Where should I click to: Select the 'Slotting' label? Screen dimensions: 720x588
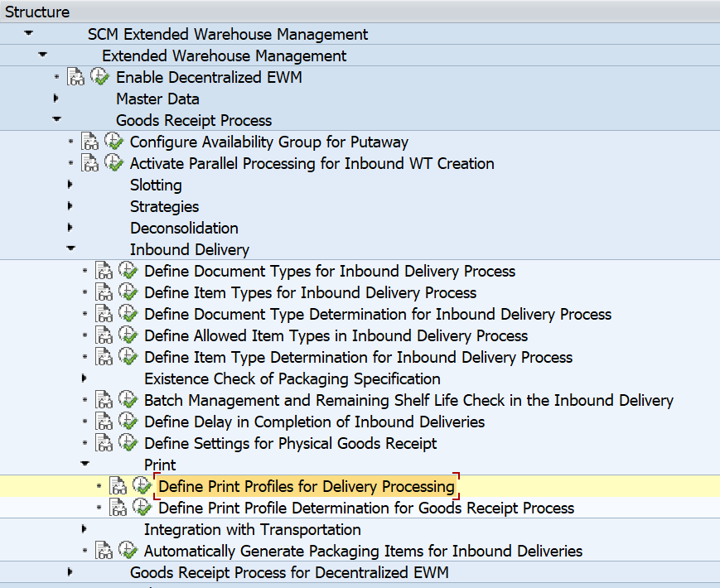click(x=156, y=185)
